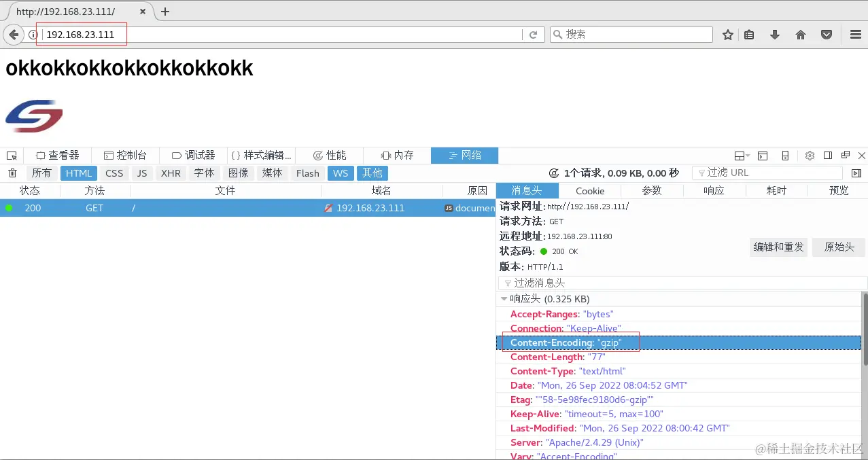This screenshot has height=460, width=868.
Task: Toggle the HTML filter
Action: pyautogui.click(x=79, y=173)
